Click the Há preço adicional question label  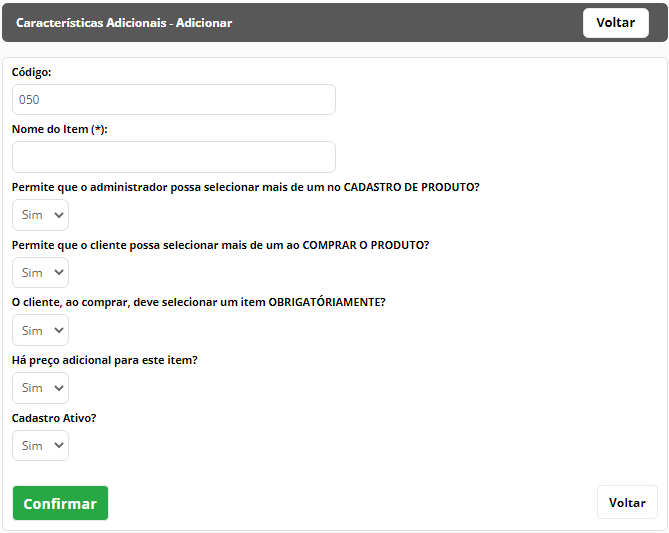(105, 360)
